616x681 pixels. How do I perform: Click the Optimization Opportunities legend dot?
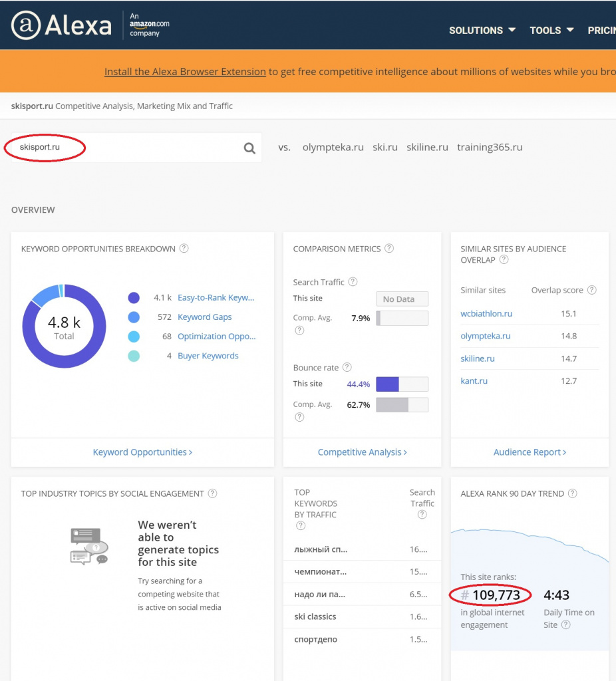pos(134,336)
